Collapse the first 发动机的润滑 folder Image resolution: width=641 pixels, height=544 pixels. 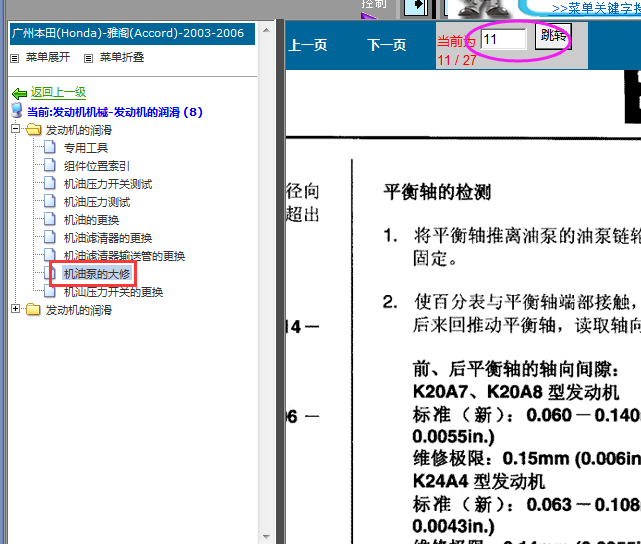[x=16, y=129]
